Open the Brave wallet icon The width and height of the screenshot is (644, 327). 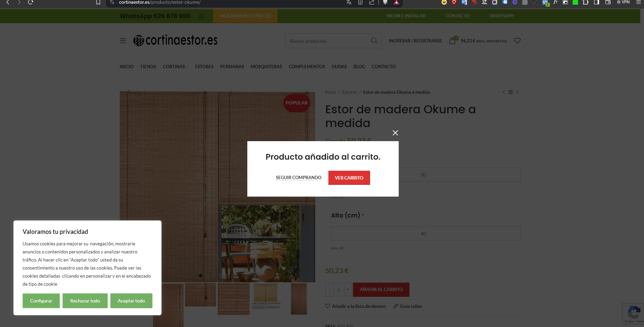click(608, 2)
